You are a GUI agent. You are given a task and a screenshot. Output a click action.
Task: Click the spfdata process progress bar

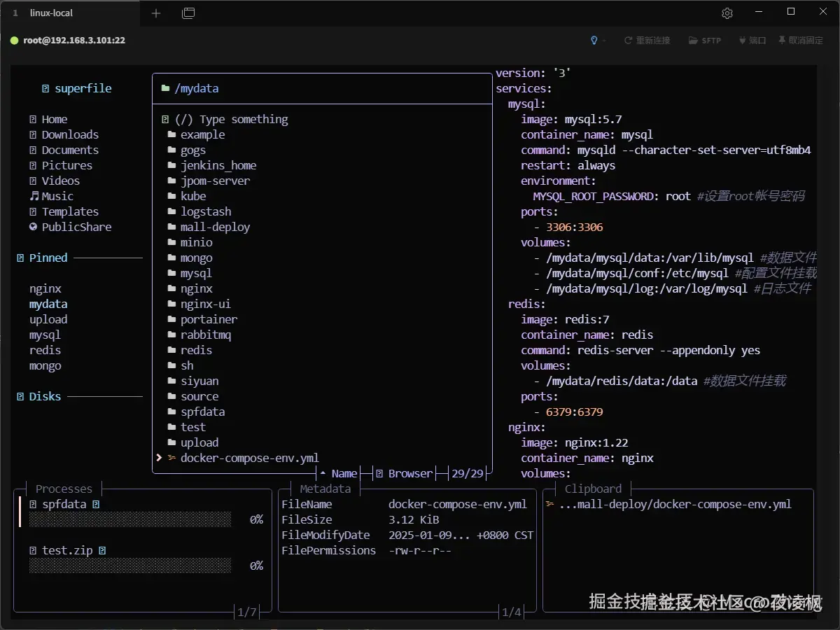[130, 519]
